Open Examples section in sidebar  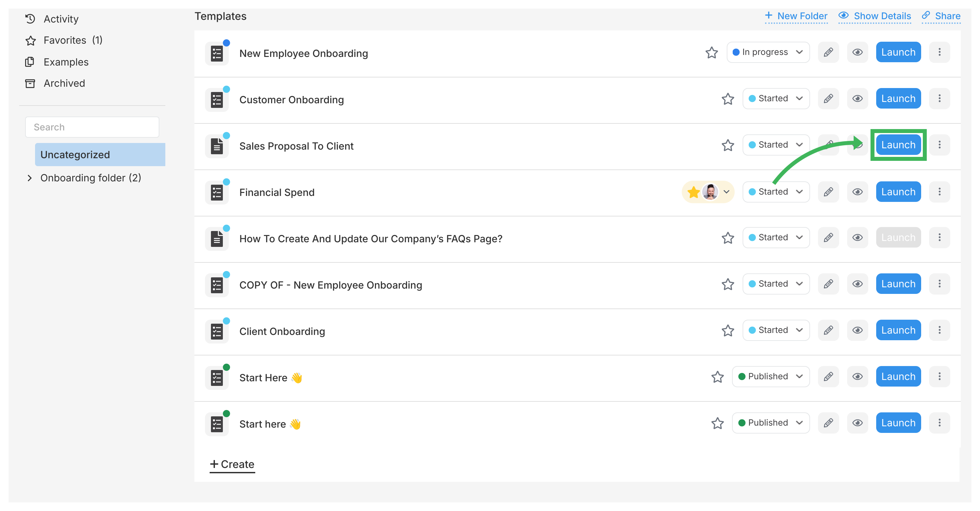point(66,62)
